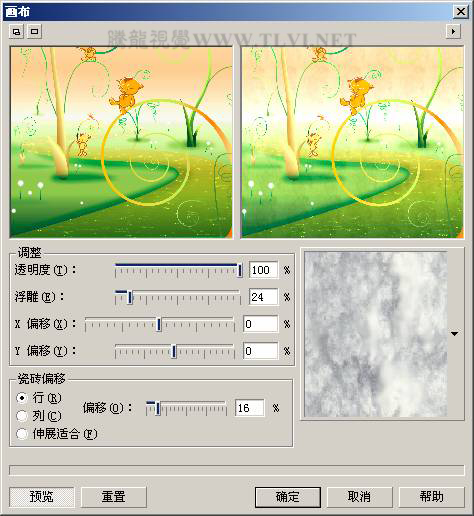
Task: Switch to dual preview pane icon
Action: (x=16, y=32)
